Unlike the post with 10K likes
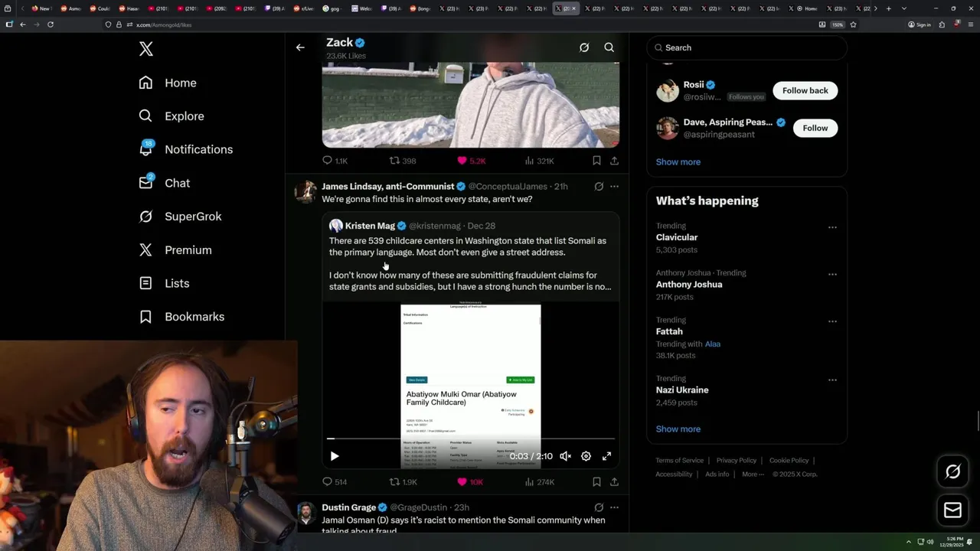This screenshot has height=551, width=980. point(470,482)
